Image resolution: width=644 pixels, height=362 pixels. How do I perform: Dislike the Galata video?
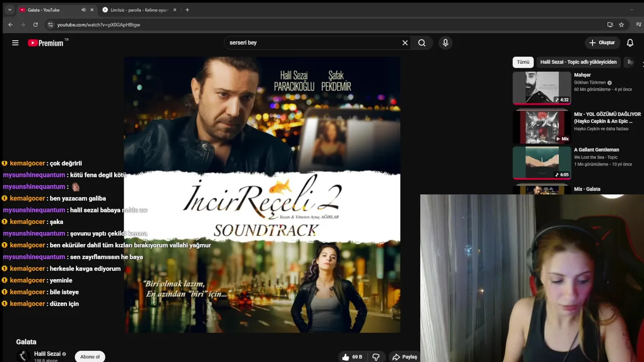pyautogui.click(x=376, y=356)
